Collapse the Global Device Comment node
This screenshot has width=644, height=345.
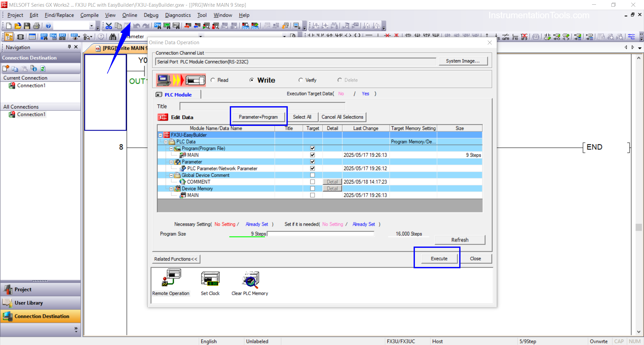tap(171, 175)
